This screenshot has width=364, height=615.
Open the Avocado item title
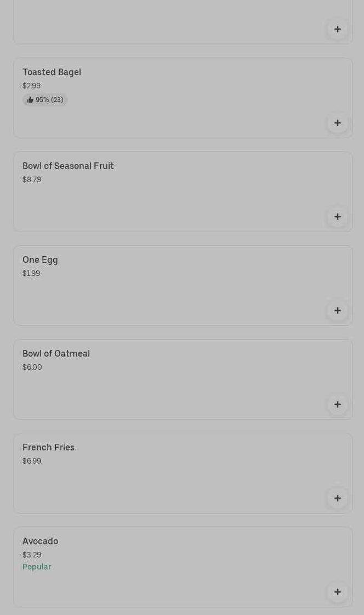click(x=40, y=541)
